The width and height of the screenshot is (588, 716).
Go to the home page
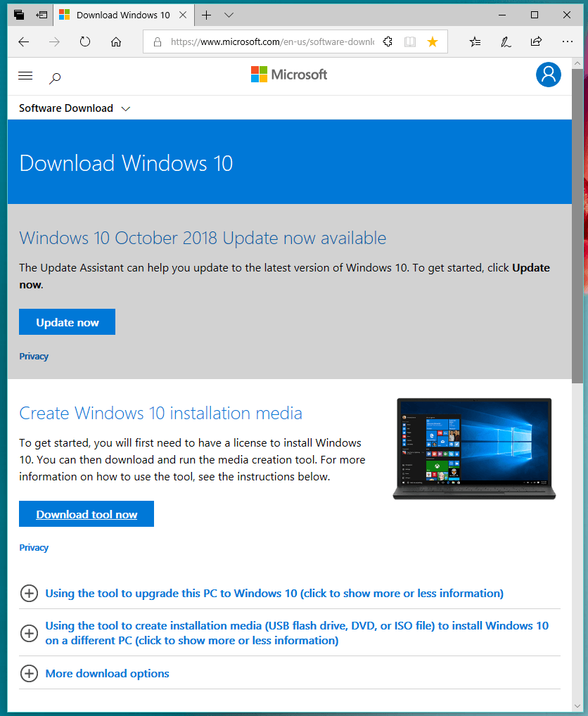point(116,42)
